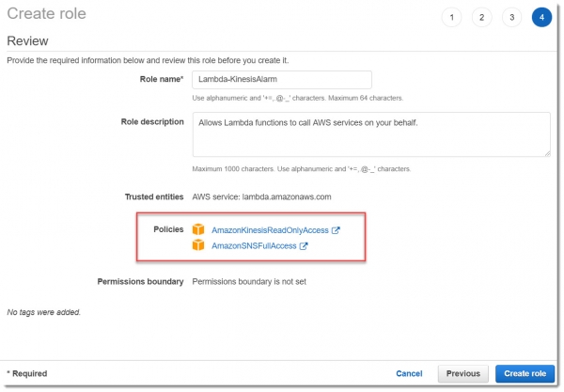Click the AmazonSNSFullAccess policy box icon
This screenshot has width=564, height=392.
pyautogui.click(x=198, y=245)
